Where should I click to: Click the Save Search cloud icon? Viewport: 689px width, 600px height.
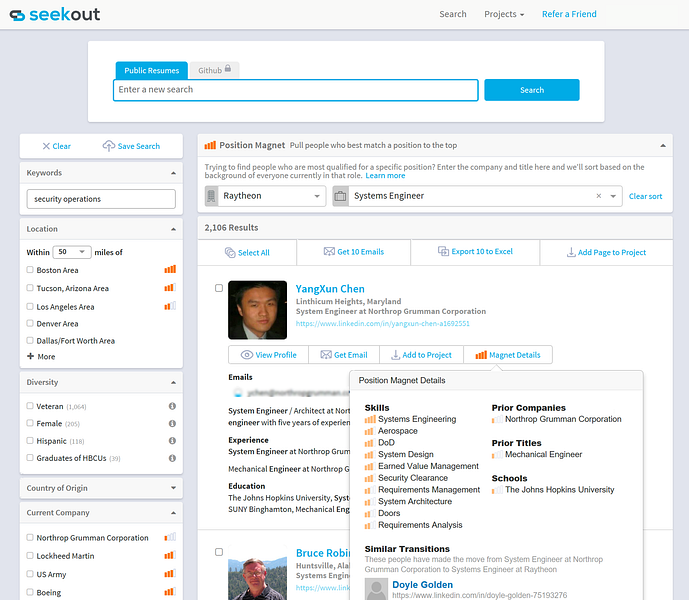point(109,145)
